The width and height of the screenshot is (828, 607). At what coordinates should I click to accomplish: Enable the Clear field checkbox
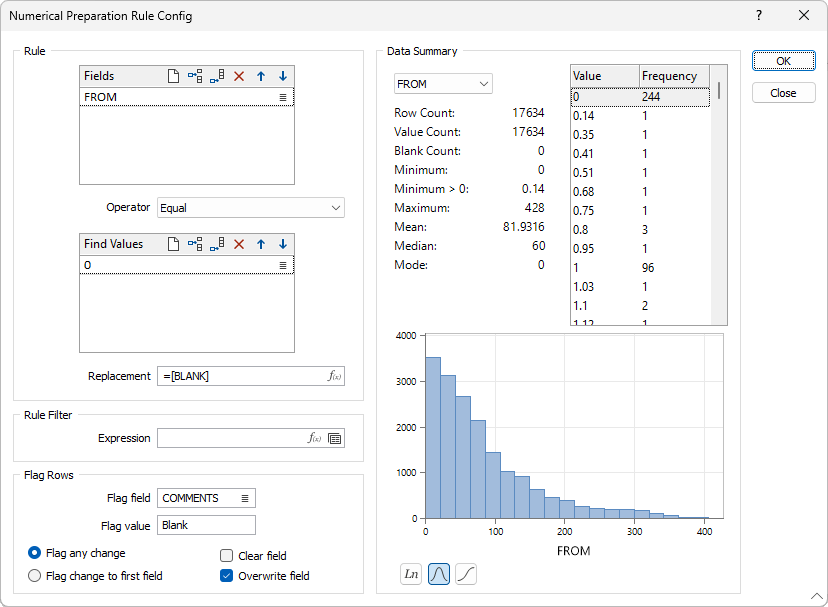(x=226, y=556)
